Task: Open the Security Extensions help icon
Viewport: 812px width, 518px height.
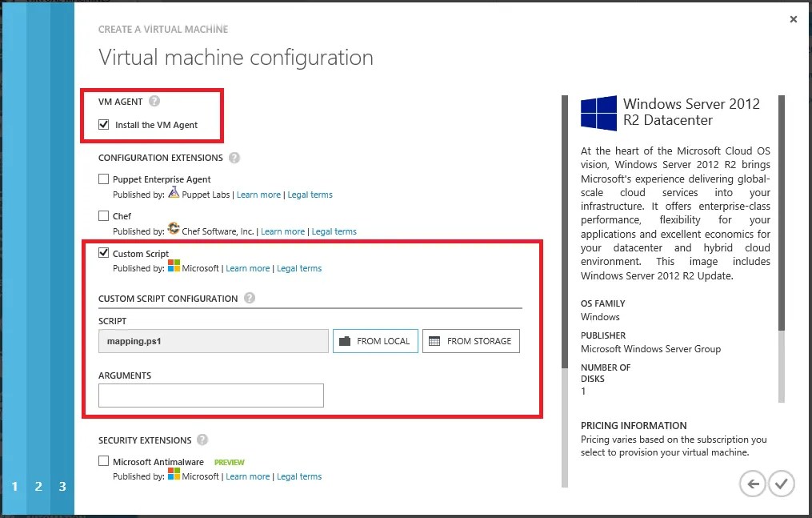Action: [x=202, y=440]
